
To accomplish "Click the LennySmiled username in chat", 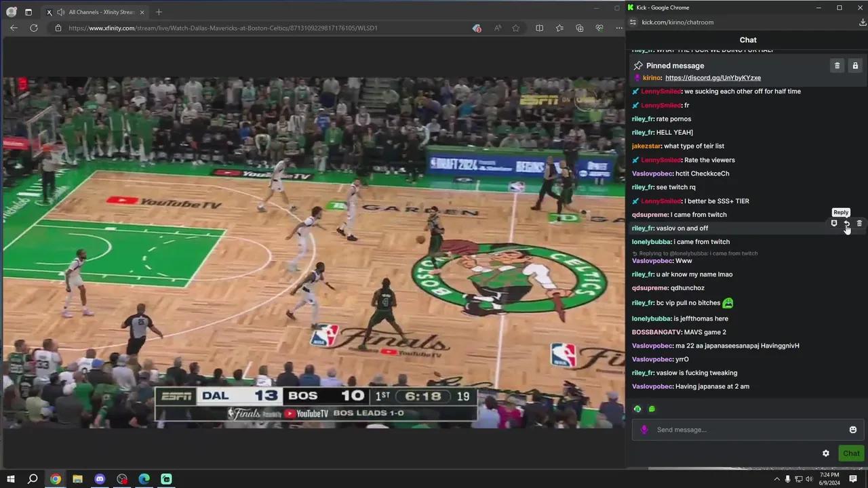I will click(660, 91).
